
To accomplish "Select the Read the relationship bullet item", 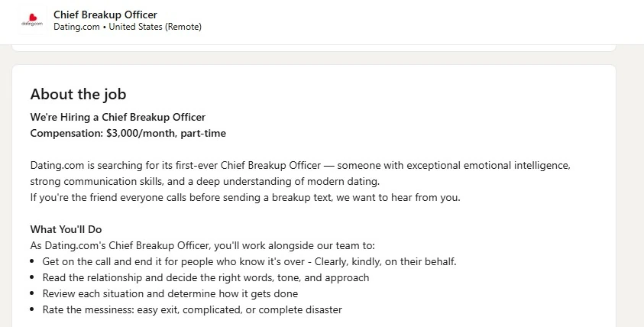I will pos(205,277).
